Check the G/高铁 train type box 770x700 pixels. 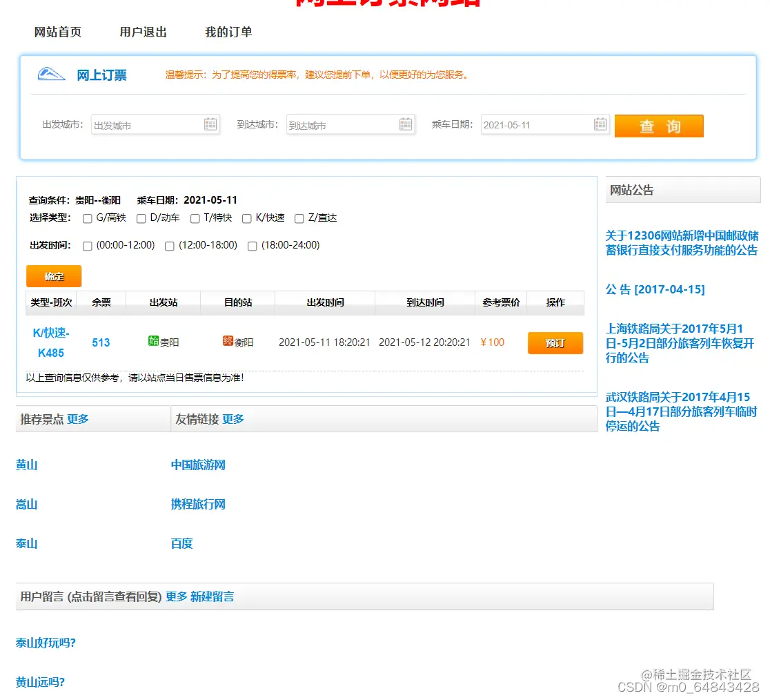click(88, 219)
